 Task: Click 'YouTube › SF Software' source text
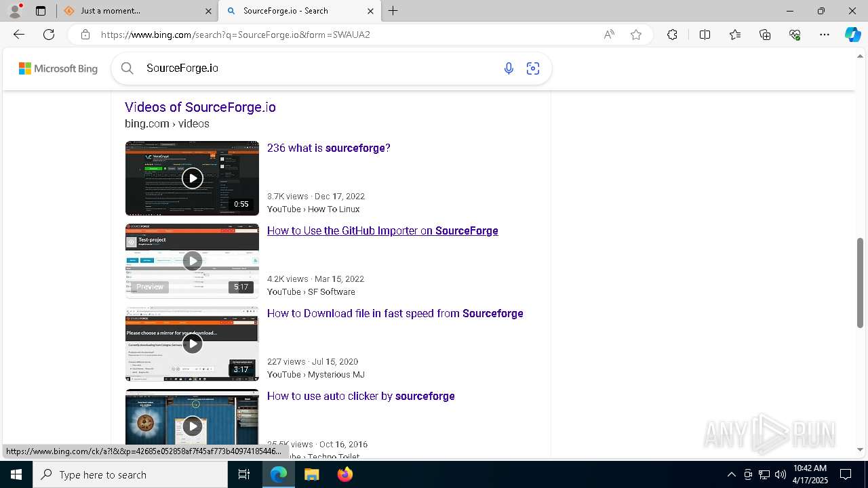point(311,292)
